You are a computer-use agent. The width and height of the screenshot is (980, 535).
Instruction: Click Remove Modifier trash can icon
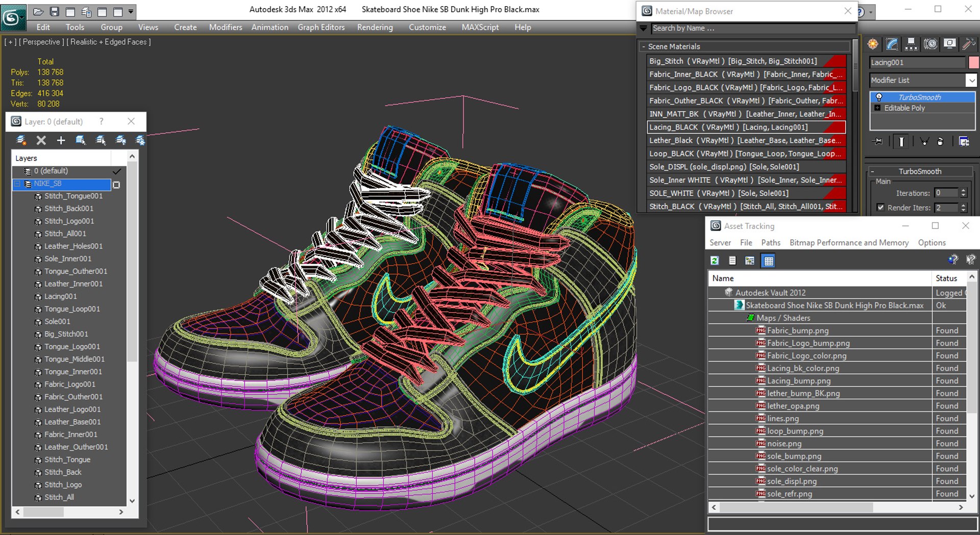click(x=940, y=141)
